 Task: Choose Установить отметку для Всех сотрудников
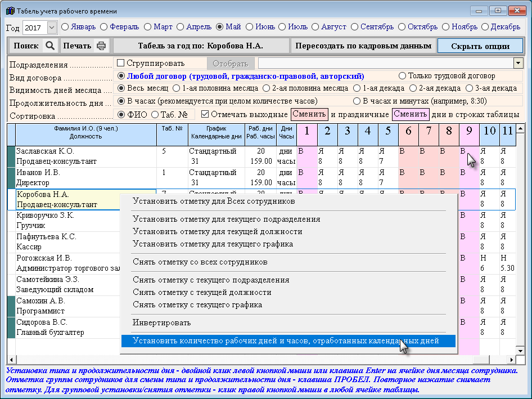click(288, 201)
